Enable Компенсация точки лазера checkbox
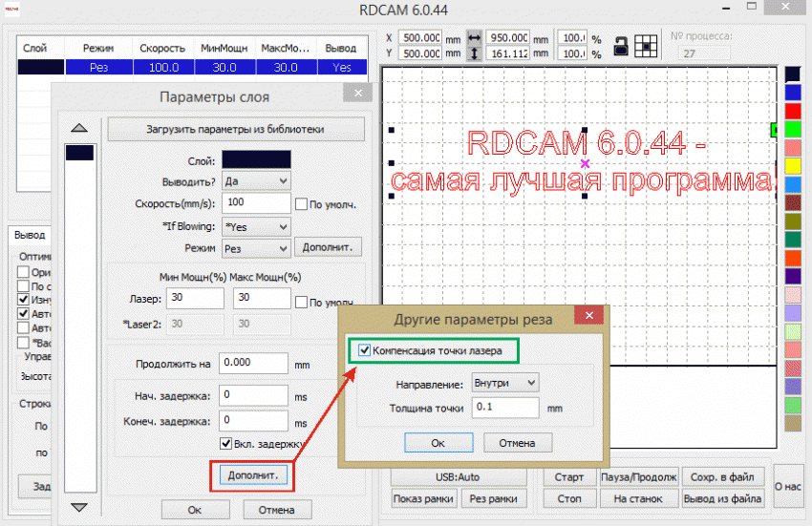Image resolution: width=812 pixels, height=526 pixels. (x=364, y=350)
